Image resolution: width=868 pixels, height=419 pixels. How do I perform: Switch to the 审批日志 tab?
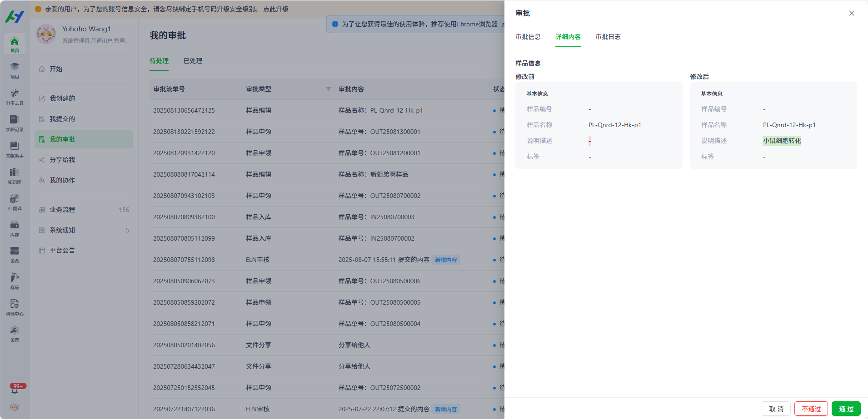click(608, 37)
